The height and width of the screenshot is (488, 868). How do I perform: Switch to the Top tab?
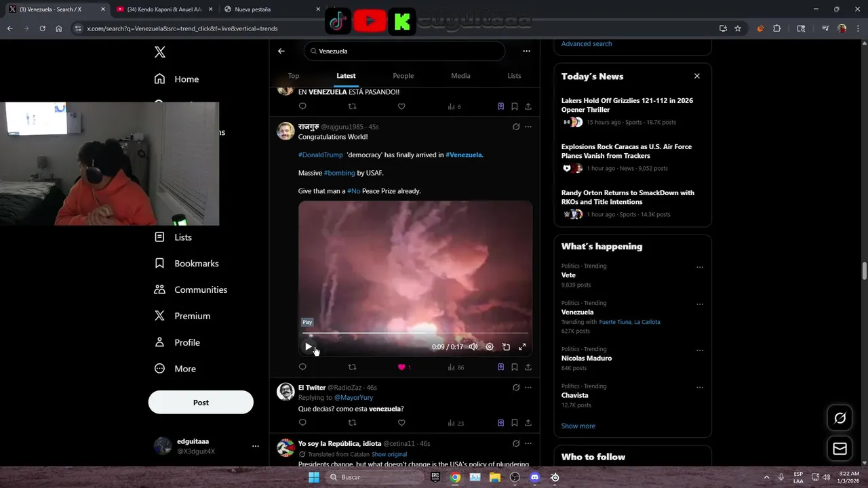click(294, 76)
